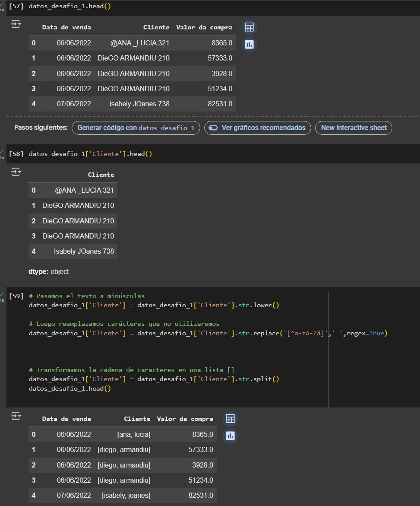The width and height of the screenshot is (420, 506).
Task: Toggle output view icon for cell 58
Action: (16, 172)
